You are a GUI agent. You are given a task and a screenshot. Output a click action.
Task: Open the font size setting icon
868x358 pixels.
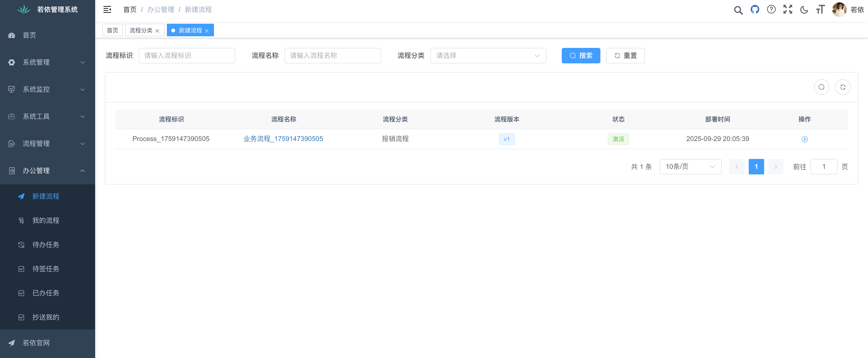tap(820, 9)
